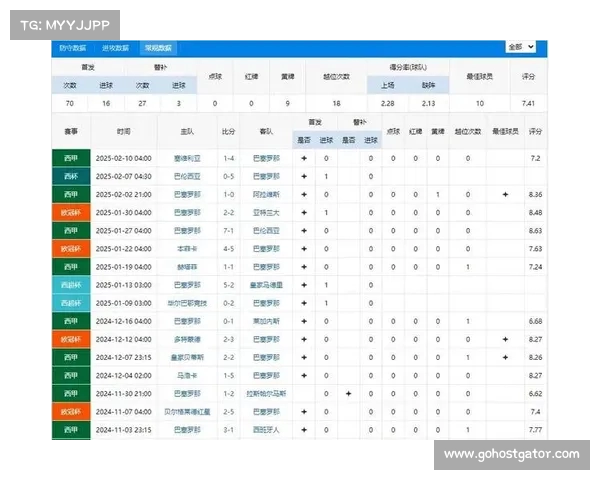Click the summary rating value 7.41

coord(528,103)
